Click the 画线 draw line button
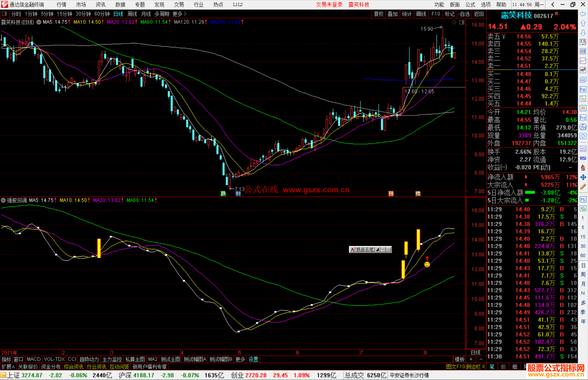The width and height of the screenshot is (588, 380). point(421,14)
